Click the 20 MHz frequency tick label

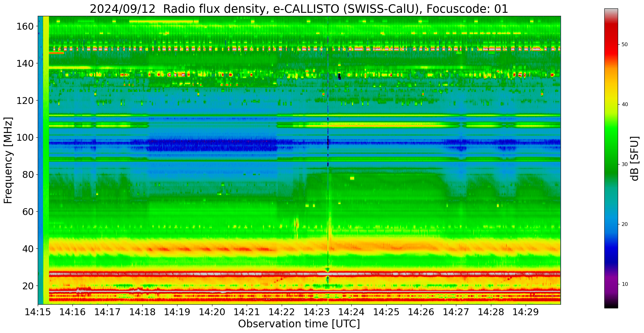point(28,286)
